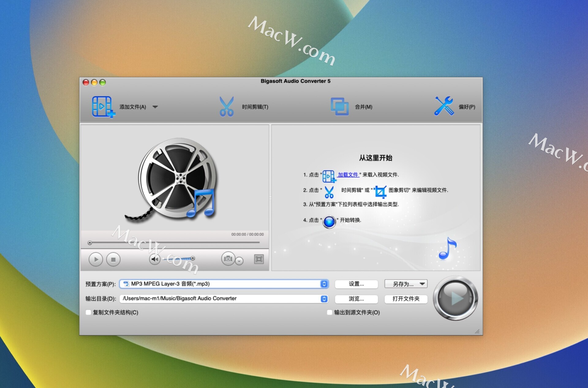The height and width of the screenshot is (388, 588).
Task: Expand the snapshot options arrow
Action: (239, 261)
